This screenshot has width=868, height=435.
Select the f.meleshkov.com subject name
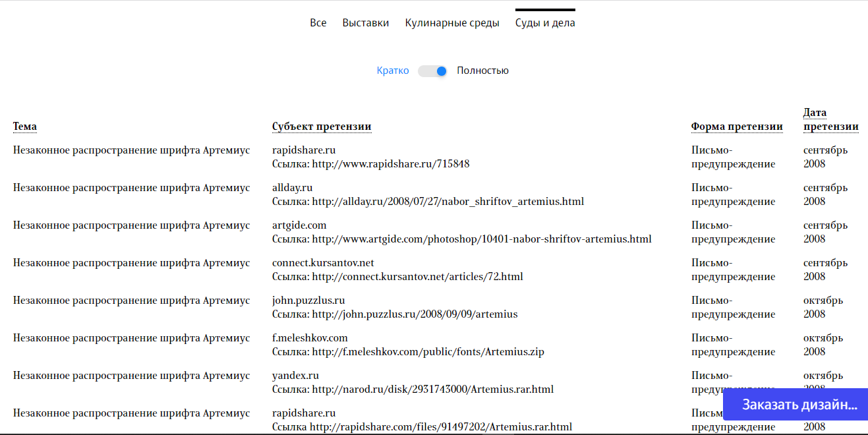point(310,338)
